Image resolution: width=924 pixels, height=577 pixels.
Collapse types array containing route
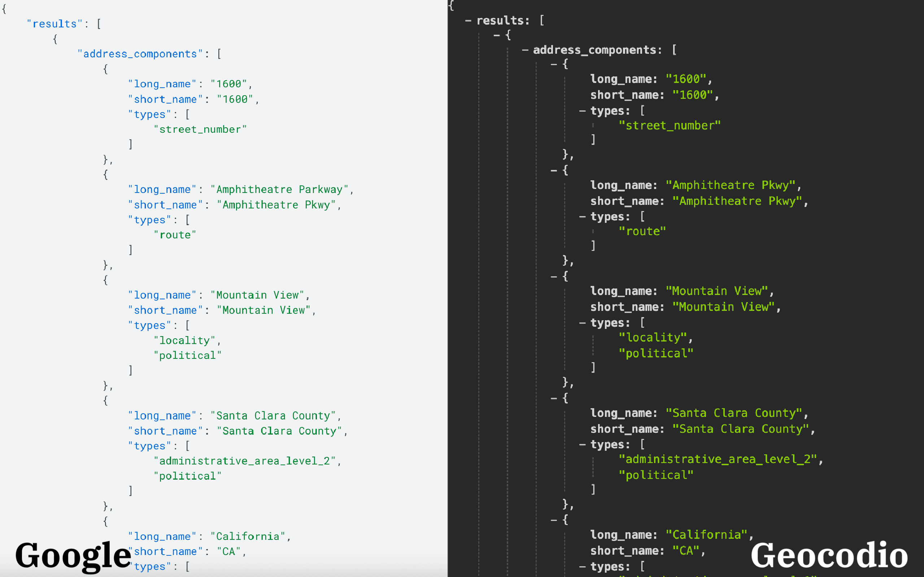point(582,217)
